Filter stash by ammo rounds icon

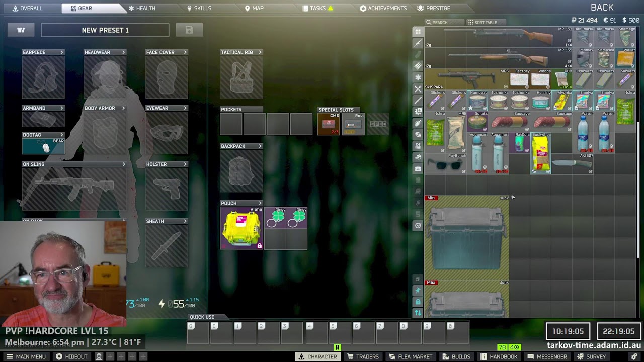tap(418, 66)
